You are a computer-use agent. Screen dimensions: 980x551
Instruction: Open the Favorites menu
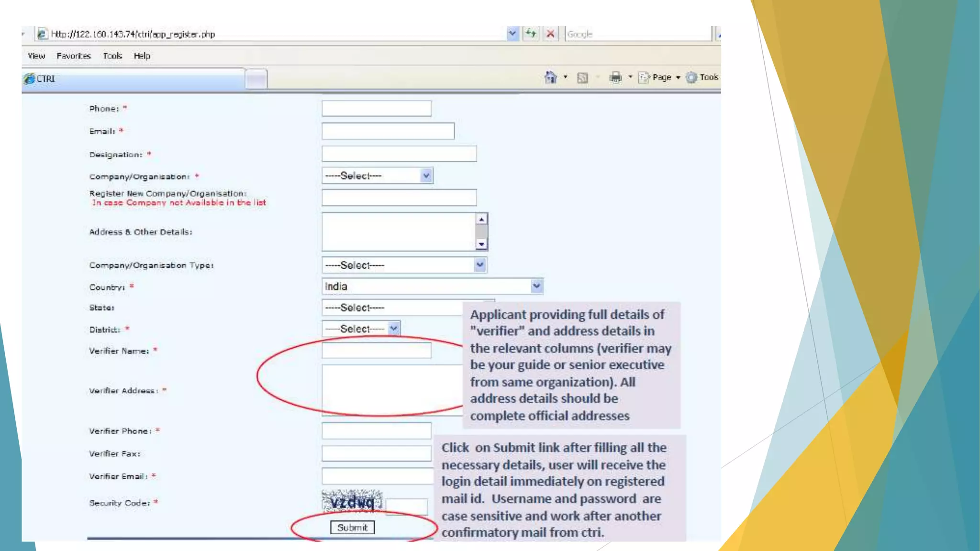(x=73, y=56)
